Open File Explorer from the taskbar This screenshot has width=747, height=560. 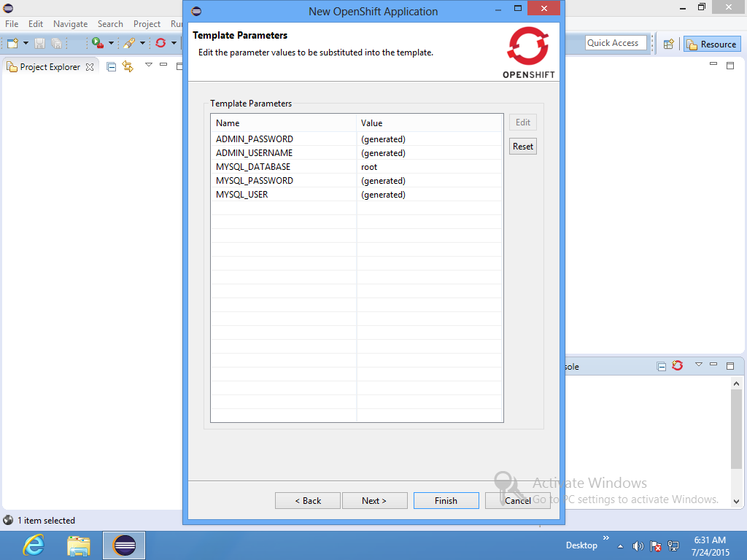click(x=79, y=545)
